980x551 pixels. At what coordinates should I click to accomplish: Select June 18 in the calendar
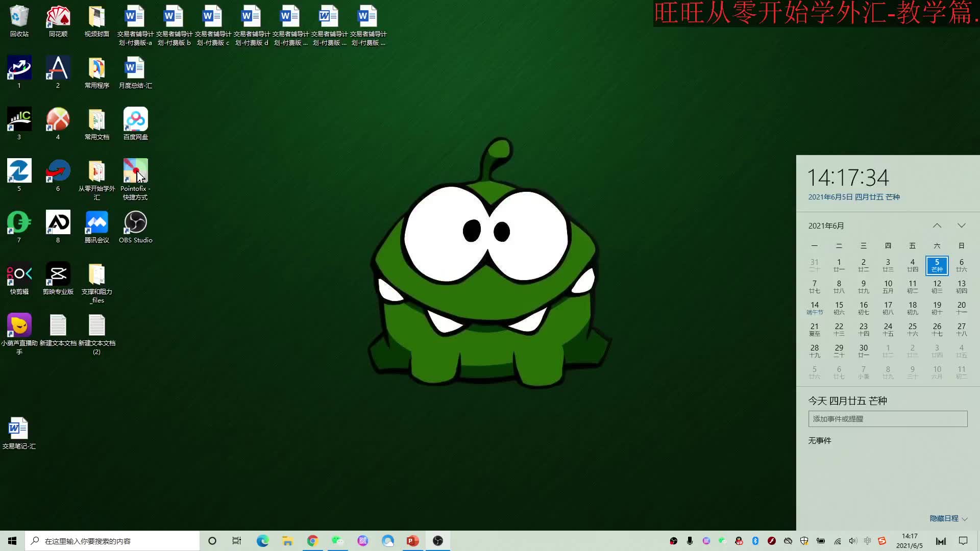[x=913, y=308]
